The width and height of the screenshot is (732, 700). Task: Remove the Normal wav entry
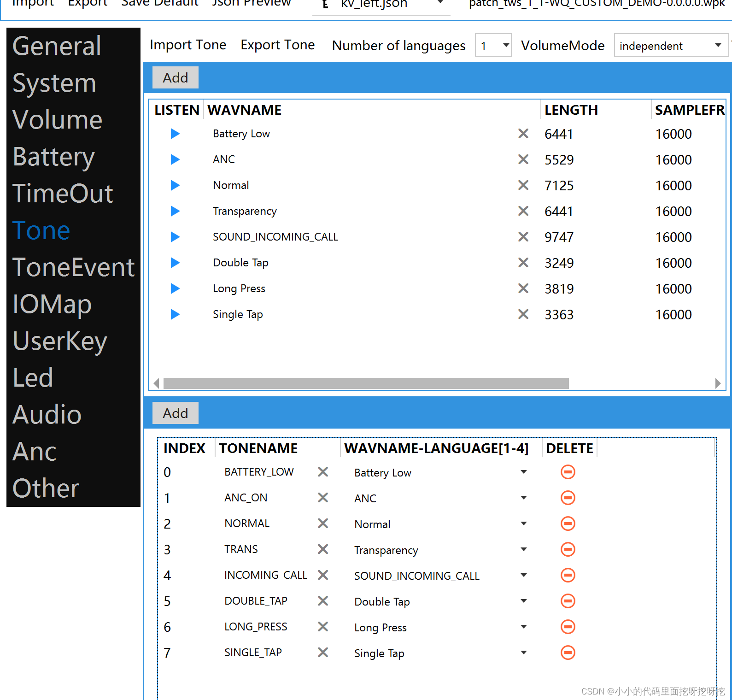tap(523, 185)
